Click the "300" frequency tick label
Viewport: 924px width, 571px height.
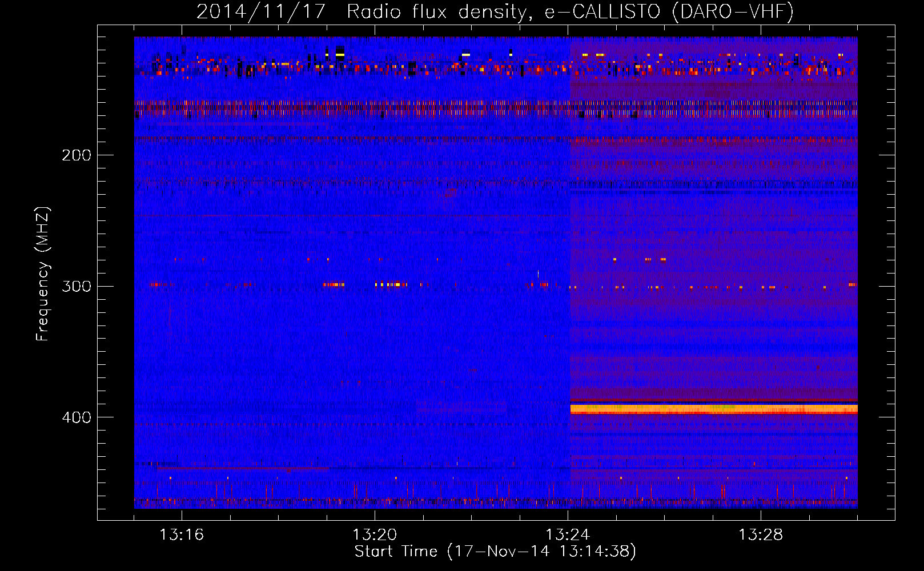click(77, 286)
